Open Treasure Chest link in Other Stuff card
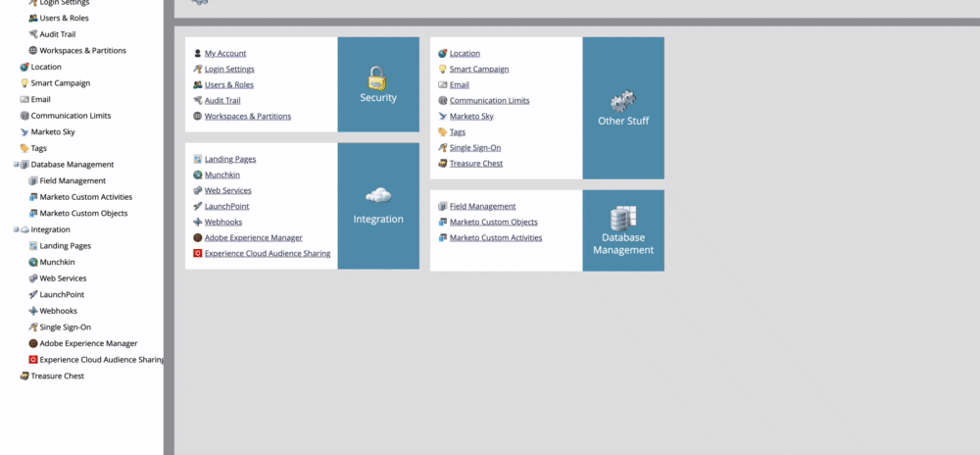The image size is (980, 455). (x=476, y=163)
